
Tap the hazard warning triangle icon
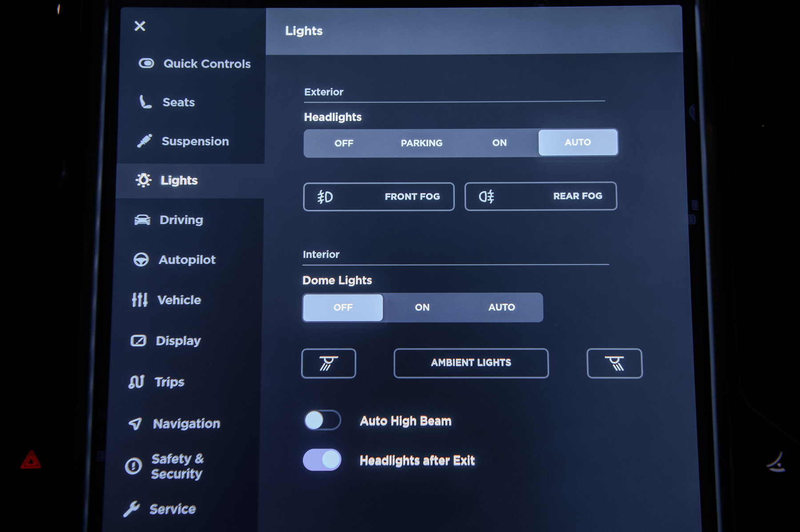31,461
